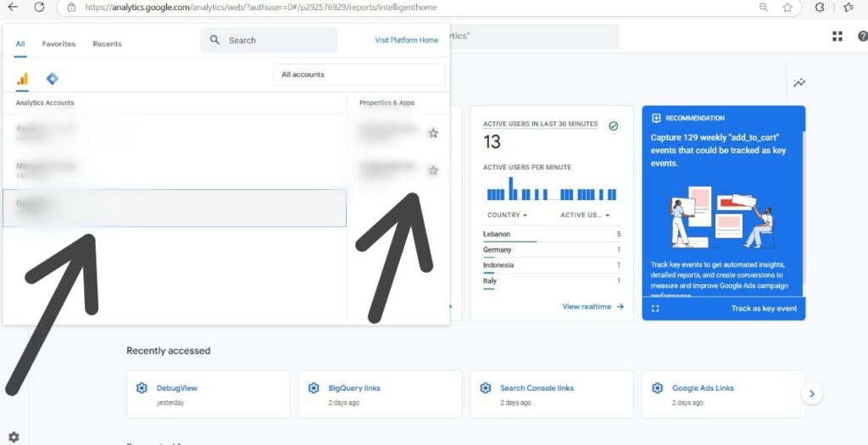Open the BigQuery links card
This screenshot has height=445, width=868.
tap(380, 394)
